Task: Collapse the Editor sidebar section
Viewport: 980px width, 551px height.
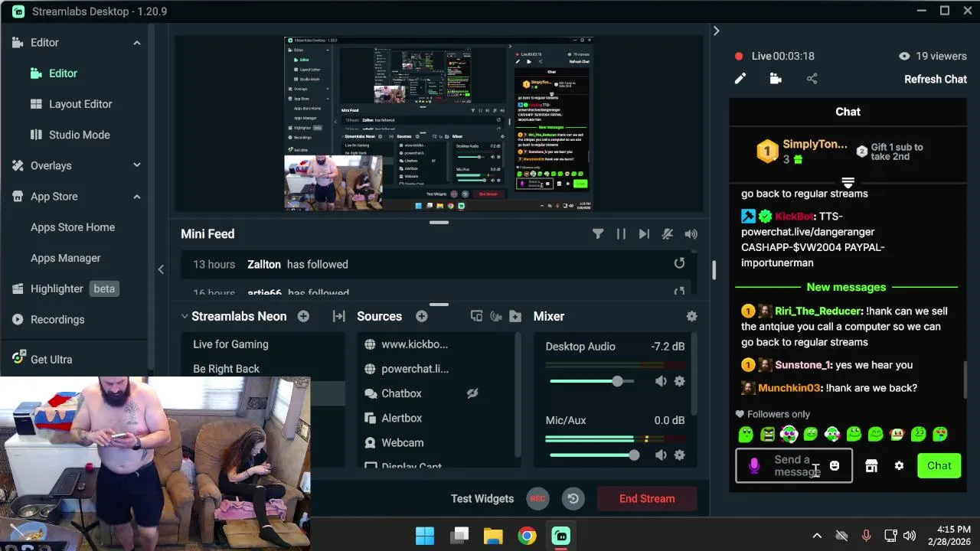Action: tap(137, 43)
